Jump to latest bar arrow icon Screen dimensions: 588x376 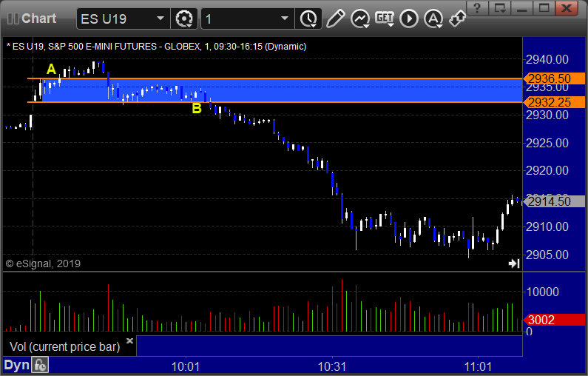(514, 263)
